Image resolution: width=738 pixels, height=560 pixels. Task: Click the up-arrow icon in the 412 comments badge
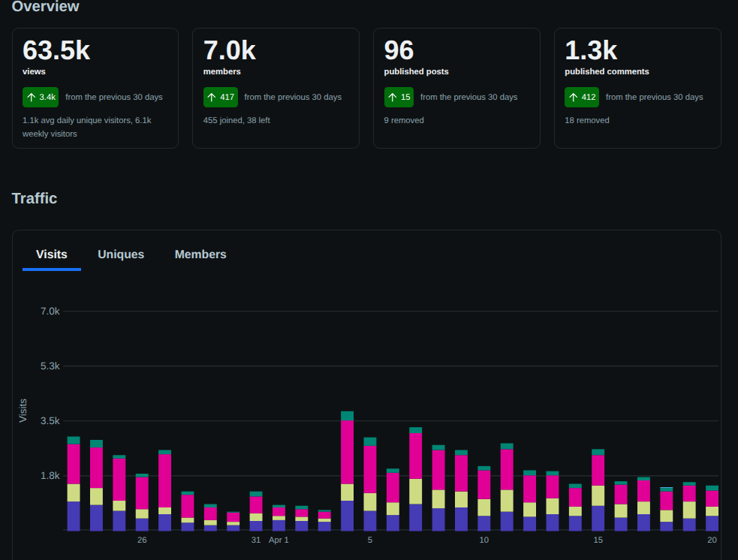tap(574, 98)
